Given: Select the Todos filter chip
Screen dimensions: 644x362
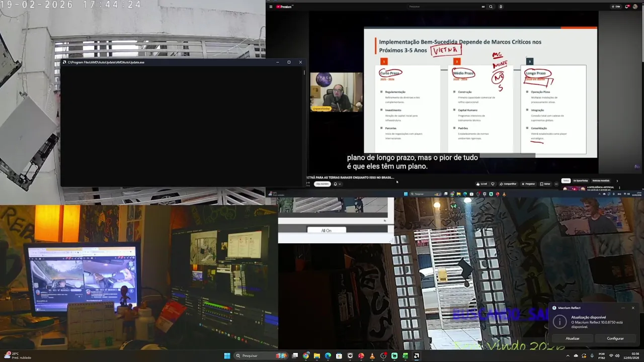Looking at the screenshot, I should point(566,180).
